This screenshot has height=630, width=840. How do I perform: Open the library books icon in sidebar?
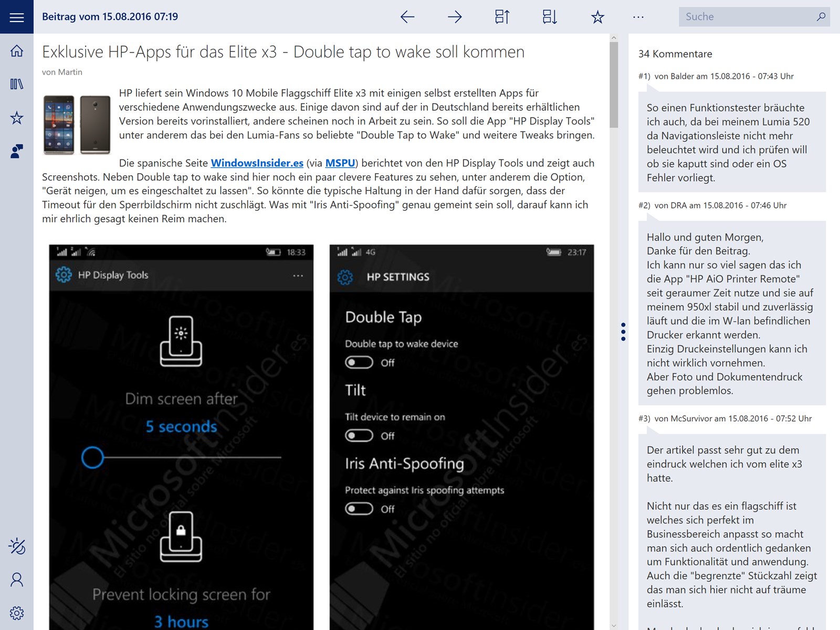click(x=17, y=84)
